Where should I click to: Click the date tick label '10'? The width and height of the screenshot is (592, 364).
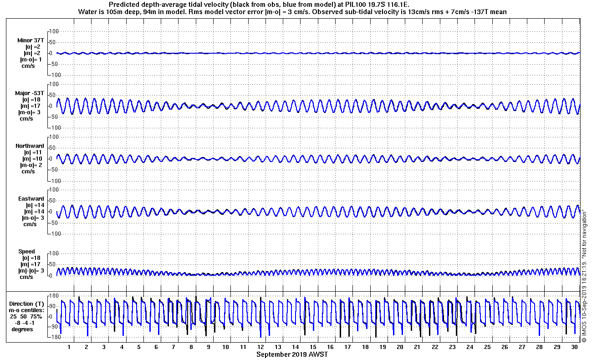pyautogui.click(x=226, y=347)
